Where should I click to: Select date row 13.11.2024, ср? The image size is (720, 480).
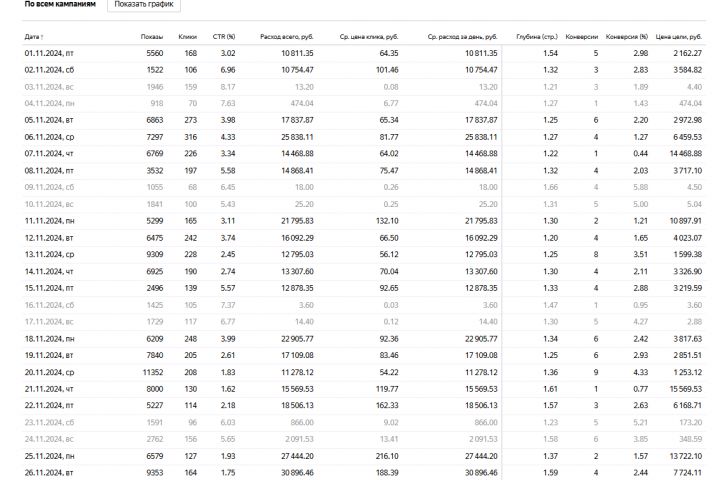(x=49, y=254)
